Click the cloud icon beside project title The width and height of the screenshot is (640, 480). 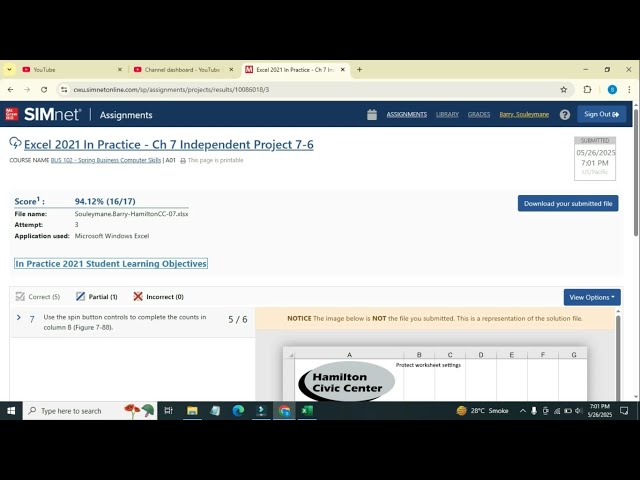tap(15, 143)
